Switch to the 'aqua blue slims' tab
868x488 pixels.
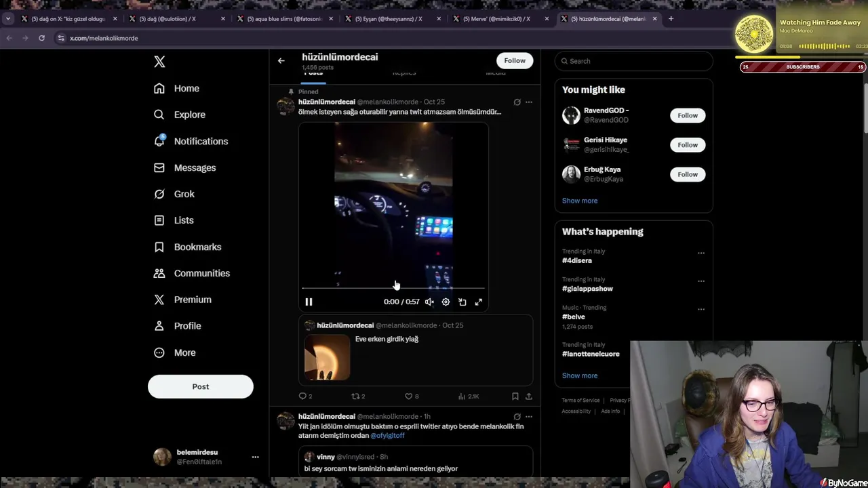pos(285,19)
